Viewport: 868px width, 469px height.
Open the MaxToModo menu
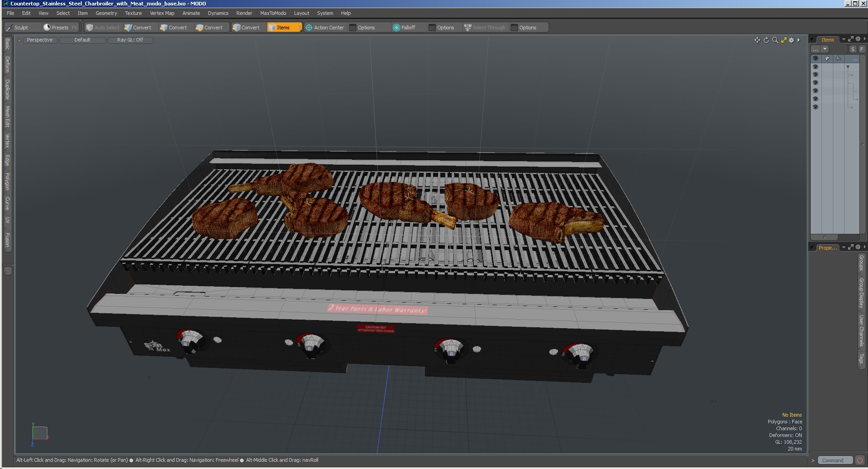point(273,13)
